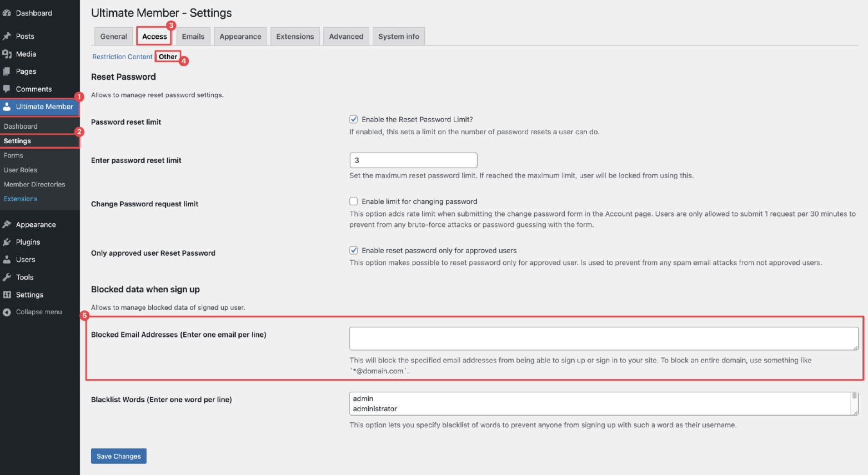The image size is (868, 475).
Task: Click the Plugins plug icon
Action: [x=7, y=242]
